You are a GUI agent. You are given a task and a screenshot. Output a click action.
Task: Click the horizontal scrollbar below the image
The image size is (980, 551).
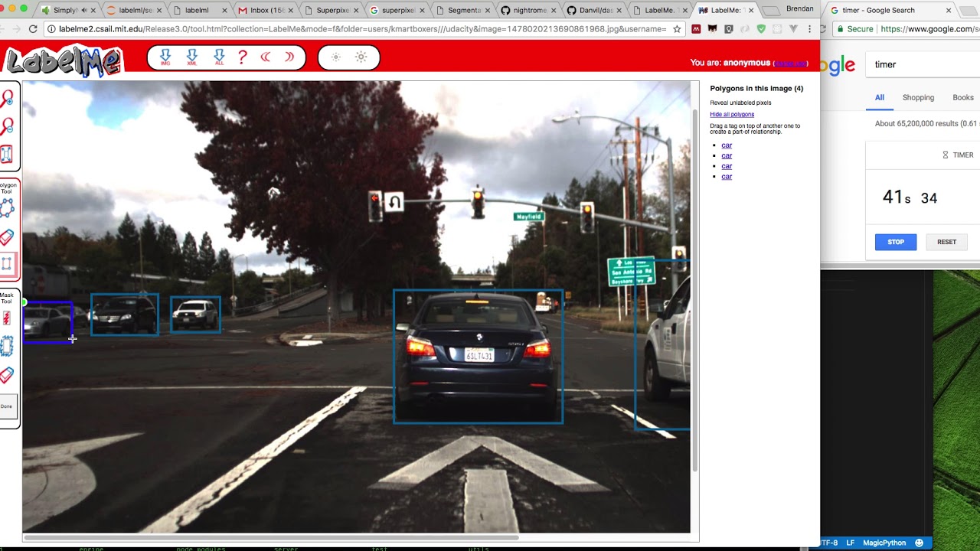coord(272,537)
